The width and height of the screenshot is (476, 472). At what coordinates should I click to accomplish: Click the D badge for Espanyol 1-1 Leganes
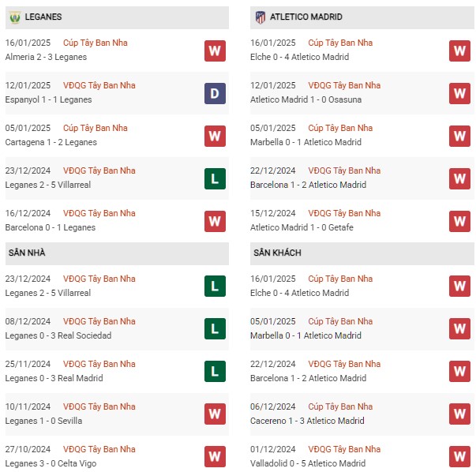click(215, 93)
